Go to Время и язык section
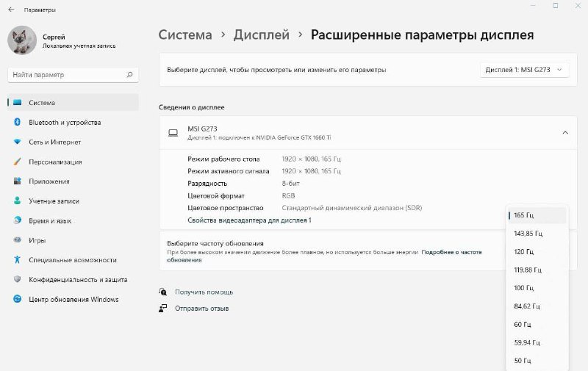The image size is (588, 371). (x=73, y=220)
